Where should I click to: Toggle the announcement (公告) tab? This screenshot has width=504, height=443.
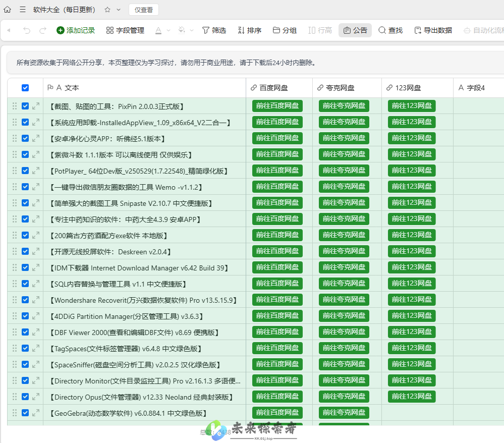tap(355, 30)
